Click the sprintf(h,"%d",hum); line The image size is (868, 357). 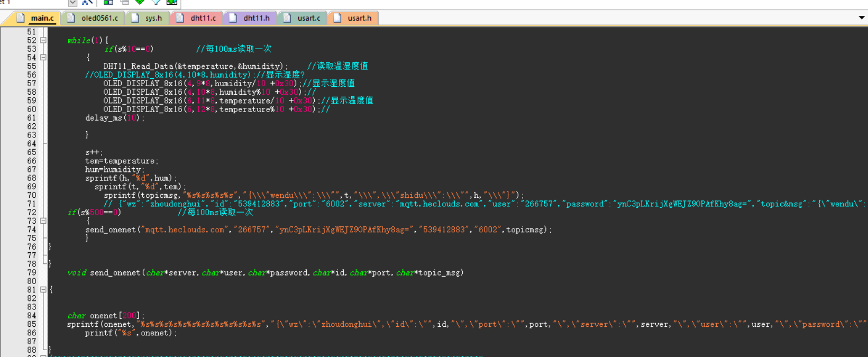click(131, 178)
